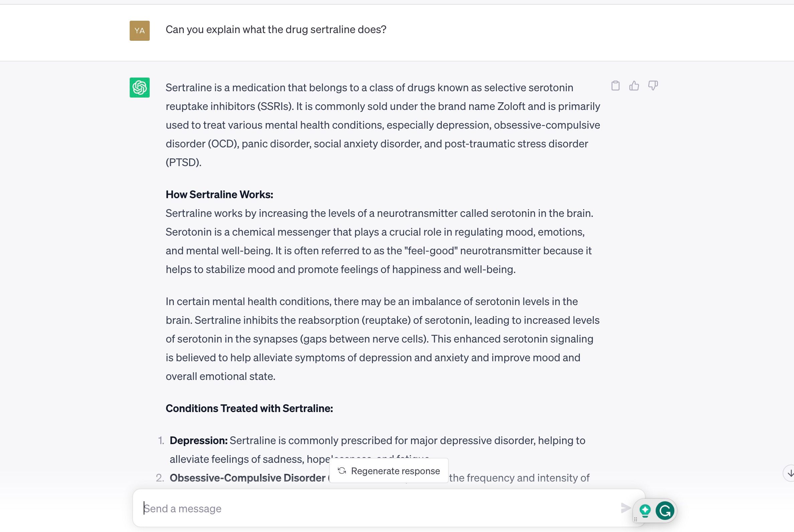This screenshot has width=794, height=532.
Task: Click the Conditions Treated with Sertraline heading
Action: (x=249, y=408)
